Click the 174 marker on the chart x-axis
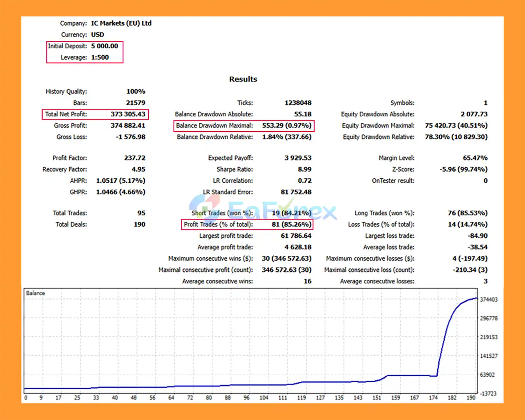This screenshot has width=525, height=420. tap(433, 397)
